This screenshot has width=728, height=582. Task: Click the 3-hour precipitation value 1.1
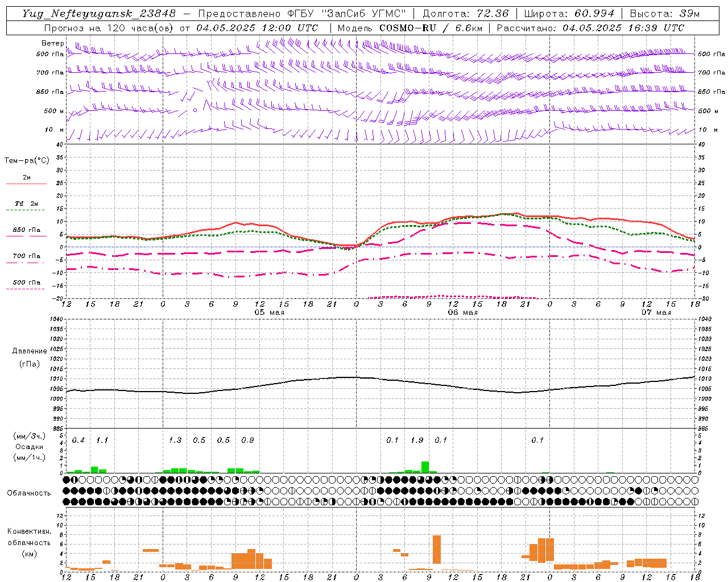(x=102, y=440)
